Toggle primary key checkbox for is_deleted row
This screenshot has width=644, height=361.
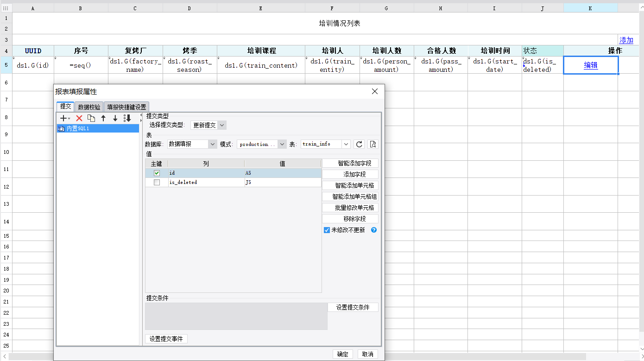coord(157,183)
